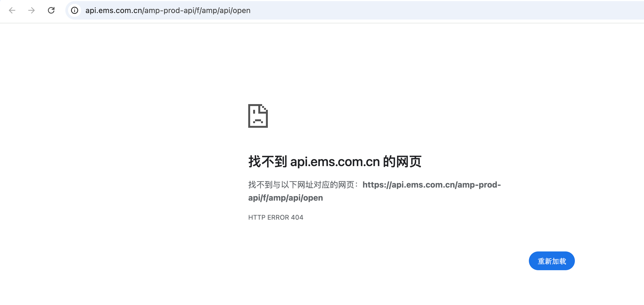Click the refresh arrow next to forward button
Viewport: 644px width, 305px height.
click(x=51, y=10)
